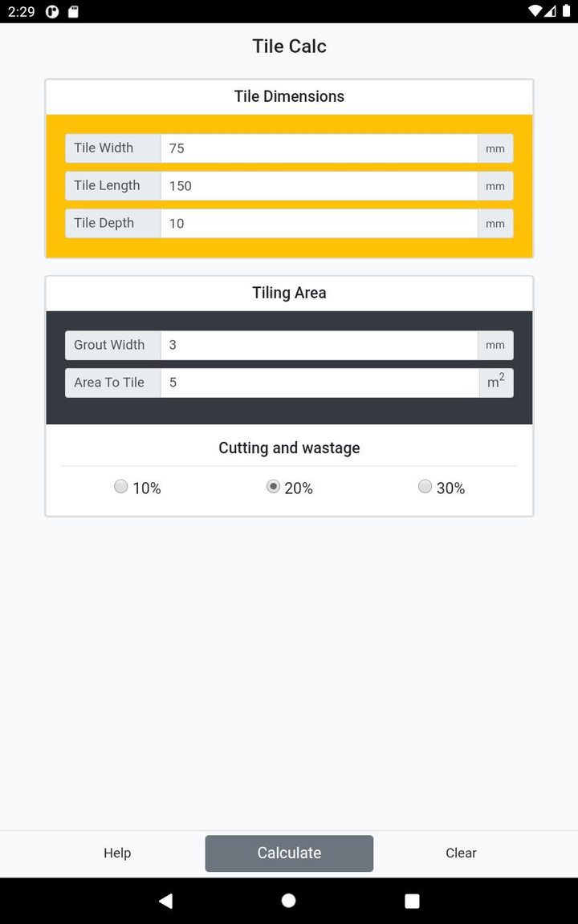Tap the m² unit label
This screenshot has width=578, height=924.
tap(496, 383)
